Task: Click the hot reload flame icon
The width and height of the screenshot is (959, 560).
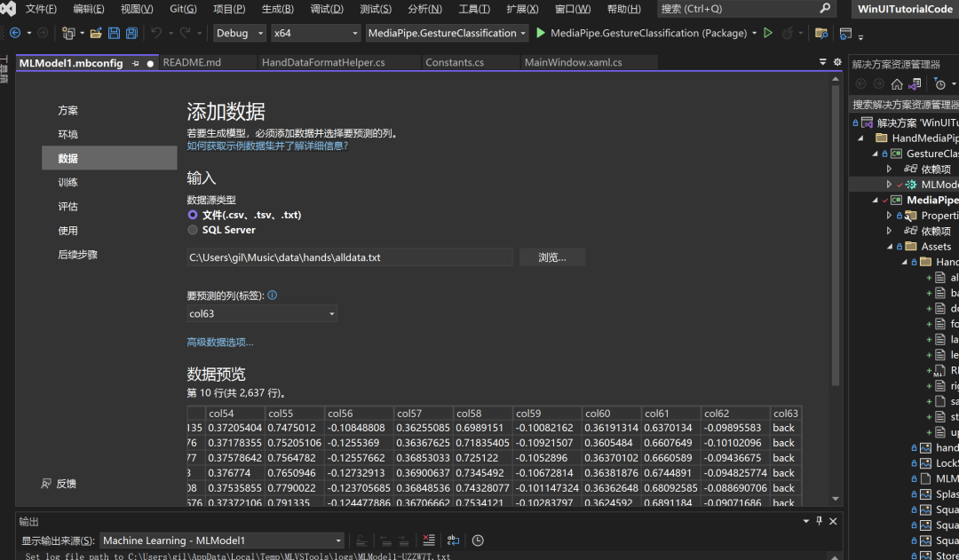Action: pos(789,33)
